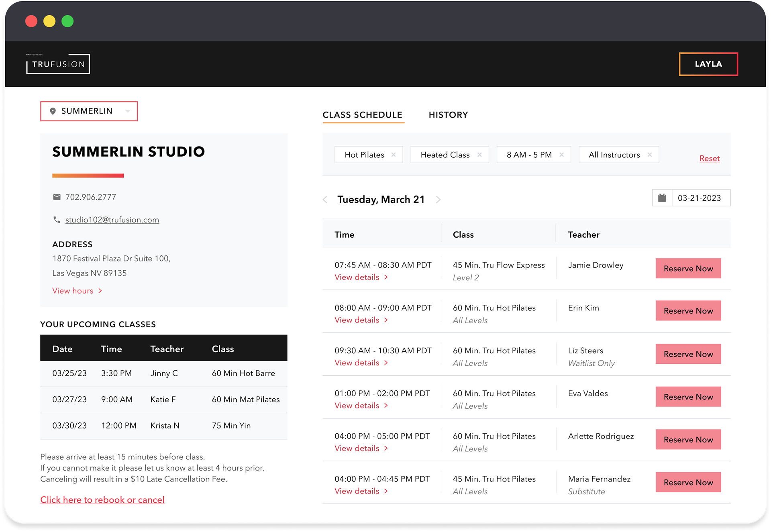This screenshot has width=771, height=532.
Task: Open the calendar date picker icon
Action: 662,198
